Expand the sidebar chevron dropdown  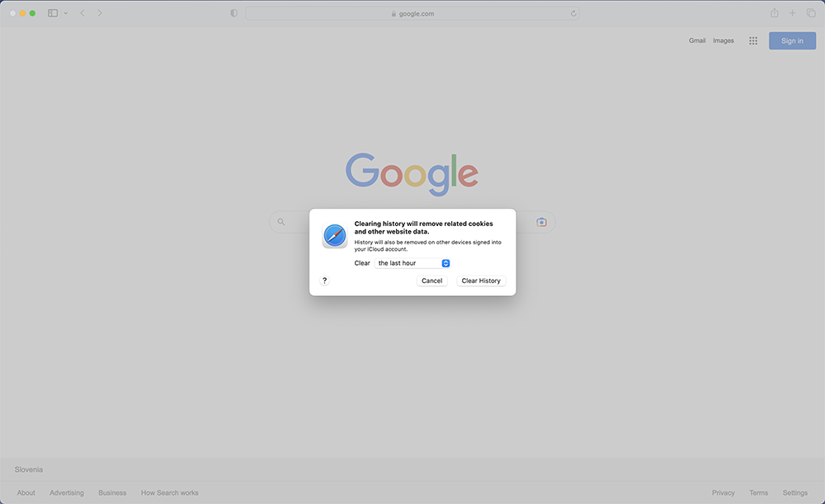pos(66,13)
